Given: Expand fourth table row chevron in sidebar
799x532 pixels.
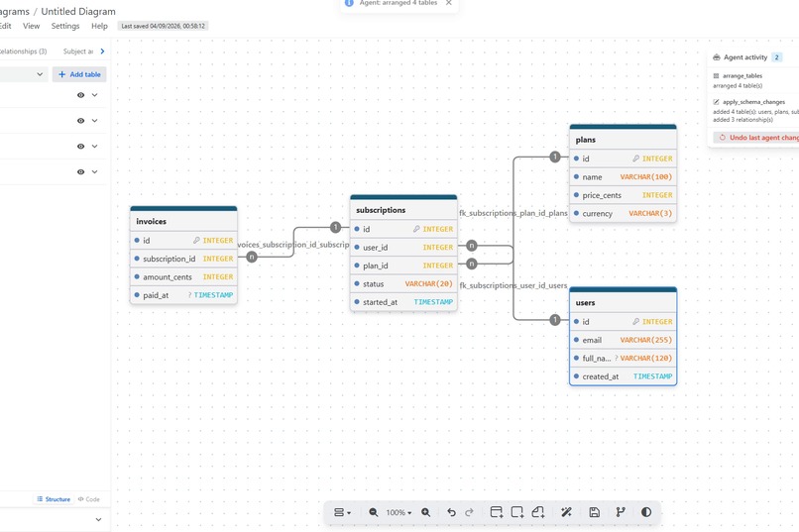Looking at the screenshot, I should [95, 172].
